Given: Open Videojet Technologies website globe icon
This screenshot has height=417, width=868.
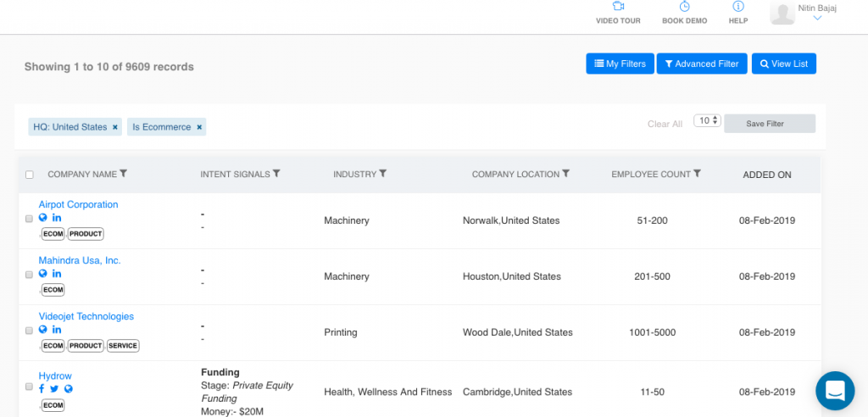Looking at the screenshot, I should click(x=42, y=330).
